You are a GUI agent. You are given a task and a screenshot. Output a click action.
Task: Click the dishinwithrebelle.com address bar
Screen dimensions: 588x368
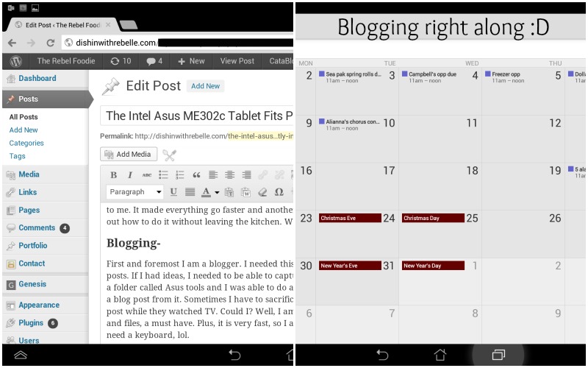177,43
